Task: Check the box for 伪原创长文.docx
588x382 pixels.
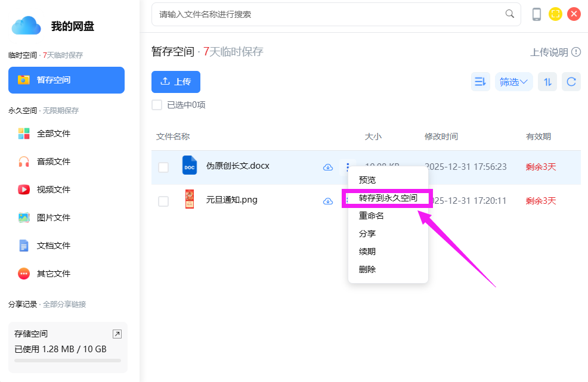Action: coord(163,167)
